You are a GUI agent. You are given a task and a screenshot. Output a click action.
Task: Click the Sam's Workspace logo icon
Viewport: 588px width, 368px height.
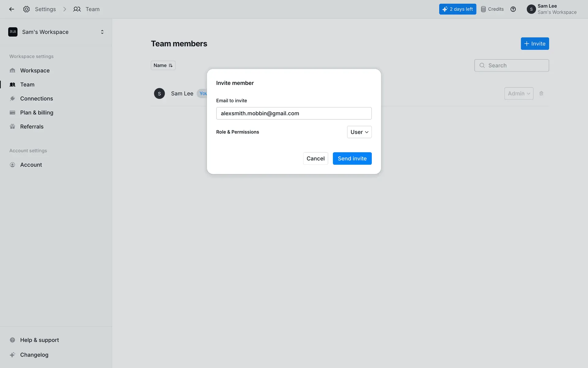tap(13, 32)
